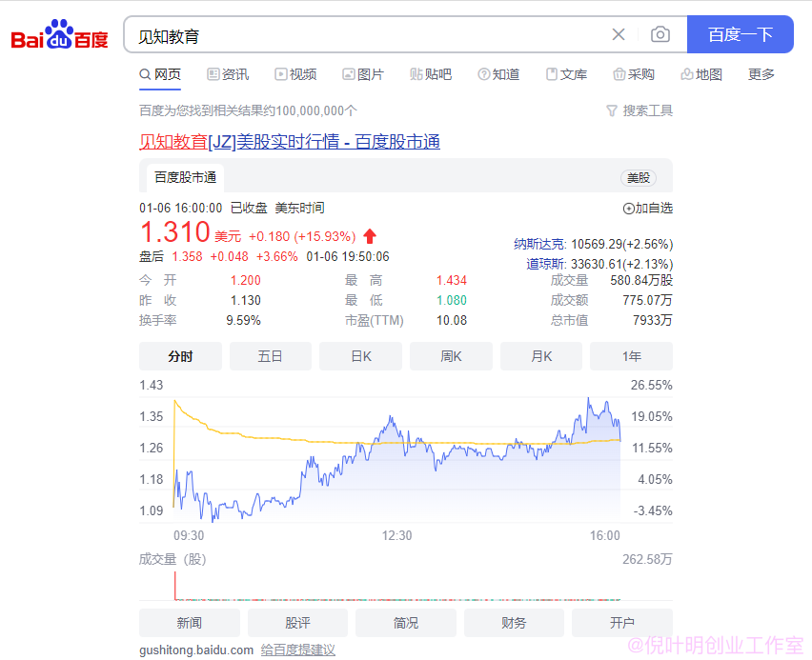Switch chart to 周K
The height and width of the screenshot is (660, 812).
(451, 356)
